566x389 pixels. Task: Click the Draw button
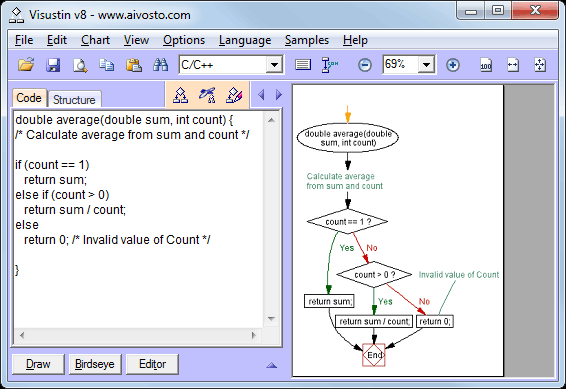pos(38,364)
